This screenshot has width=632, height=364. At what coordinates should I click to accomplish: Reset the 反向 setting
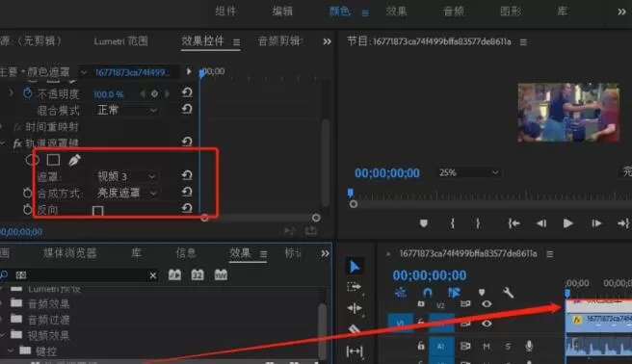tap(187, 208)
